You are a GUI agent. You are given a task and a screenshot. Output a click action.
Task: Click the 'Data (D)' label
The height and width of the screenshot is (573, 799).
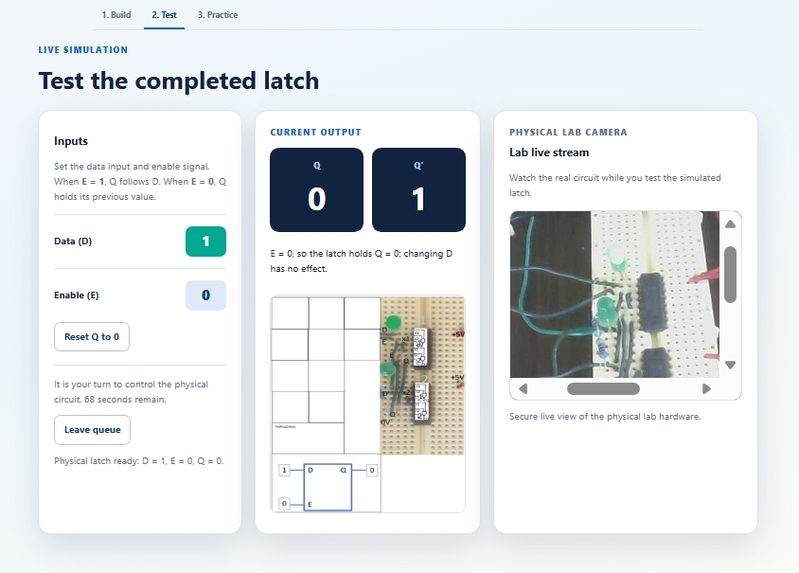[x=73, y=241]
